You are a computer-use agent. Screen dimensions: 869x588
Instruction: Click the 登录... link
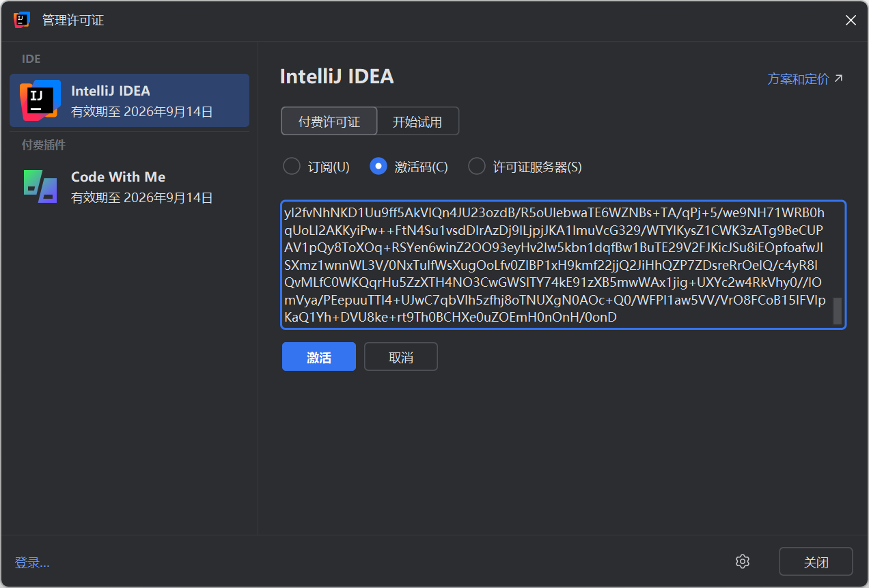pyautogui.click(x=32, y=563)
